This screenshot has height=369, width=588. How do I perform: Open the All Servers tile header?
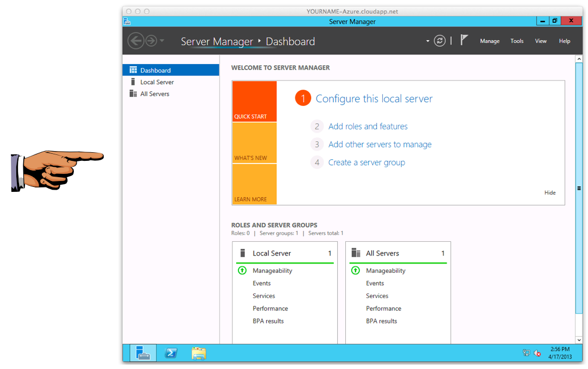pos(398,253)
